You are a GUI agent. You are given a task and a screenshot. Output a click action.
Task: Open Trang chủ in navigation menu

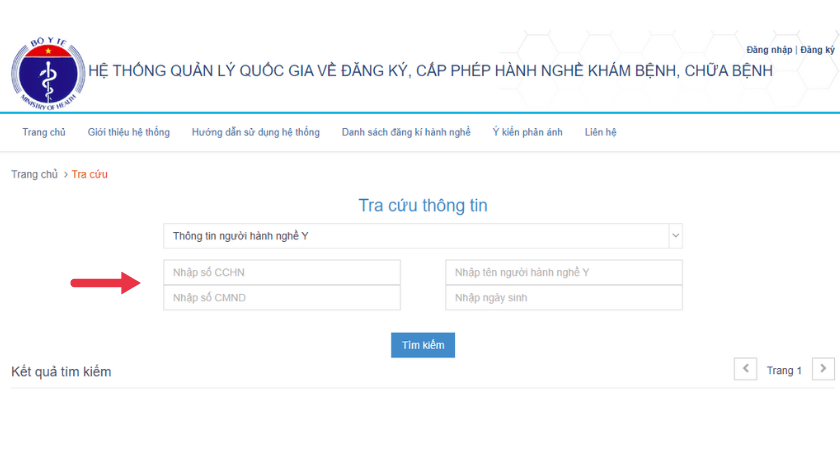tap(44, 132)
